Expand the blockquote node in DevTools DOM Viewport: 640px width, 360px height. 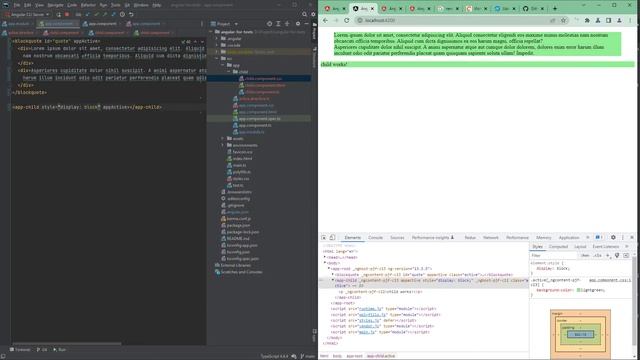pyautogui.click(x=333, y=275)
